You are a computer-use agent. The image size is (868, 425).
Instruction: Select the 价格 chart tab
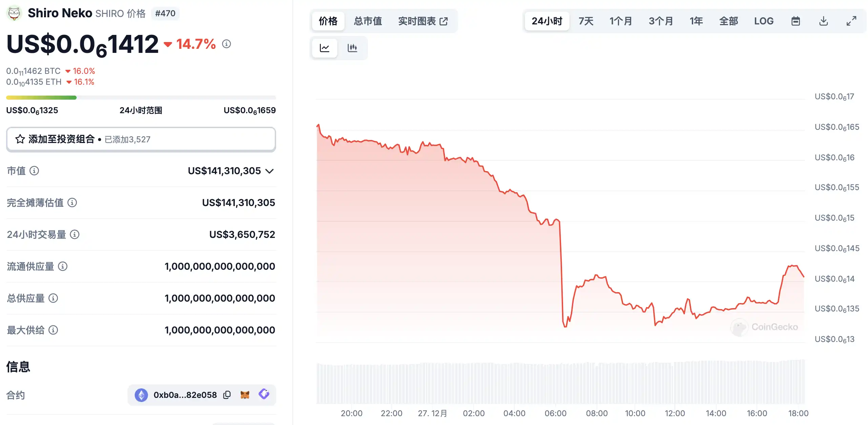pyautogui.click(x=328, y=21)
